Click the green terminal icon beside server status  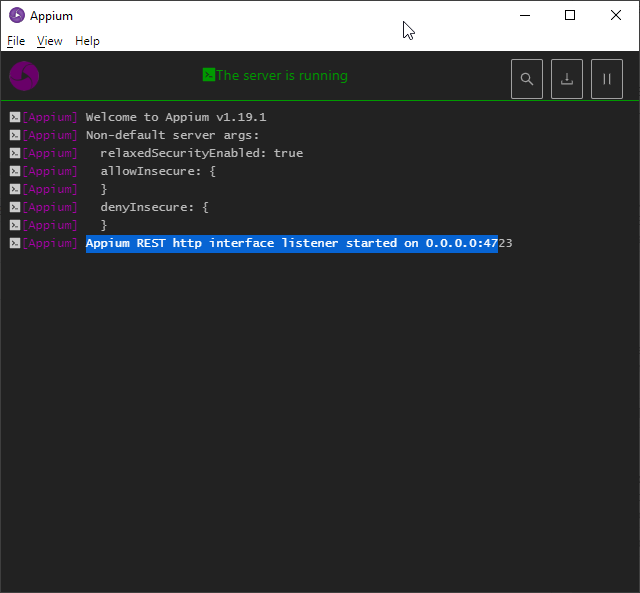tap(209, 75)
